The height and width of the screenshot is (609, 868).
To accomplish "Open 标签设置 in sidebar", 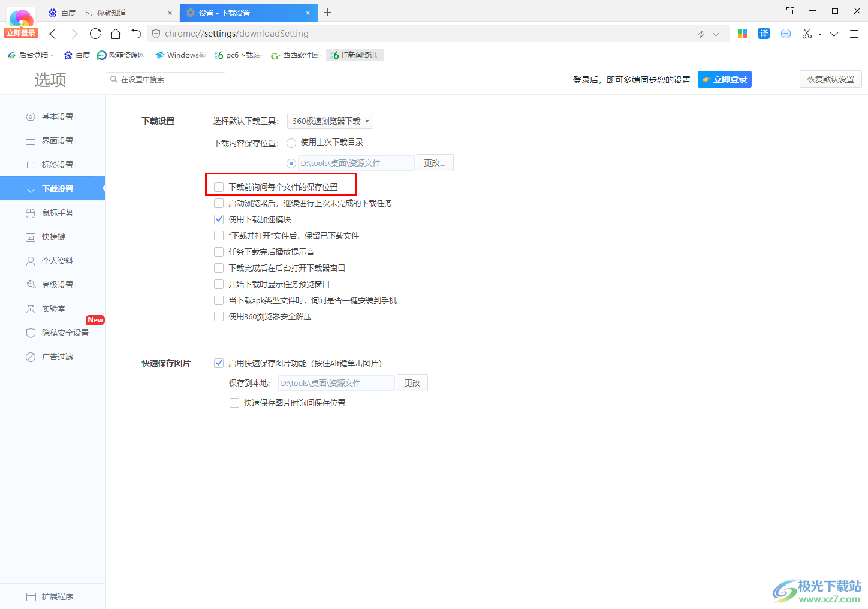I will [x=52, y=165].
